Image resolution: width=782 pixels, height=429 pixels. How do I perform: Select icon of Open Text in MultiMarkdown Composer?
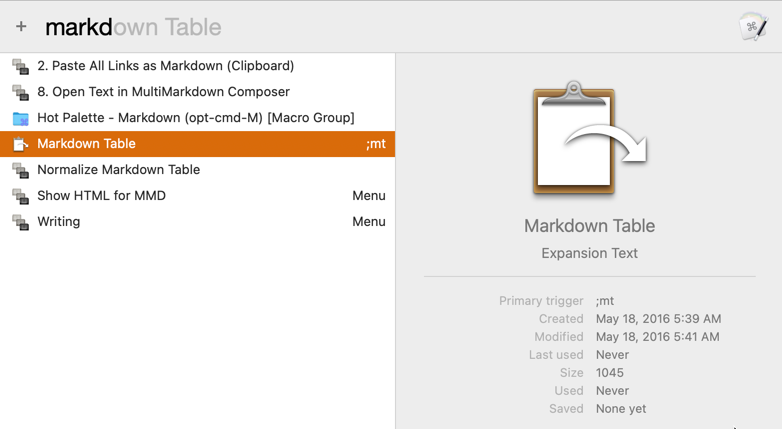click(20, 92)
